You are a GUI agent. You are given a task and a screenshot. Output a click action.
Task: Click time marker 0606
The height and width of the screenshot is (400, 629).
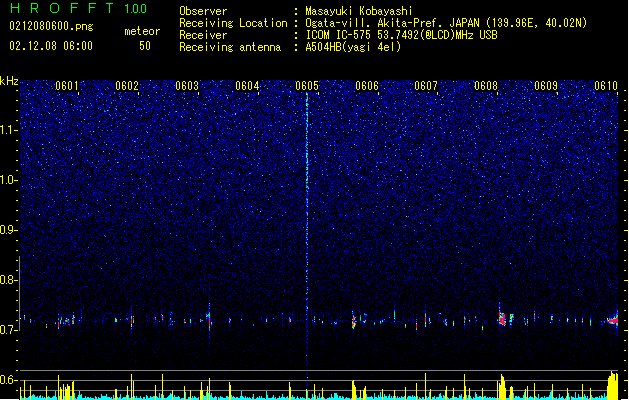pyautogui.click(x=367, y=86)
